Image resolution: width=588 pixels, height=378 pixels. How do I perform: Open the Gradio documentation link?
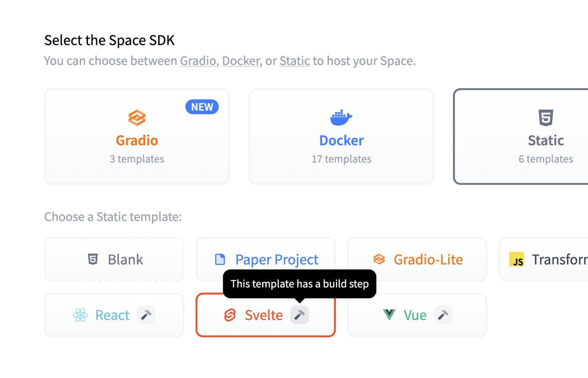pos(198,61)
